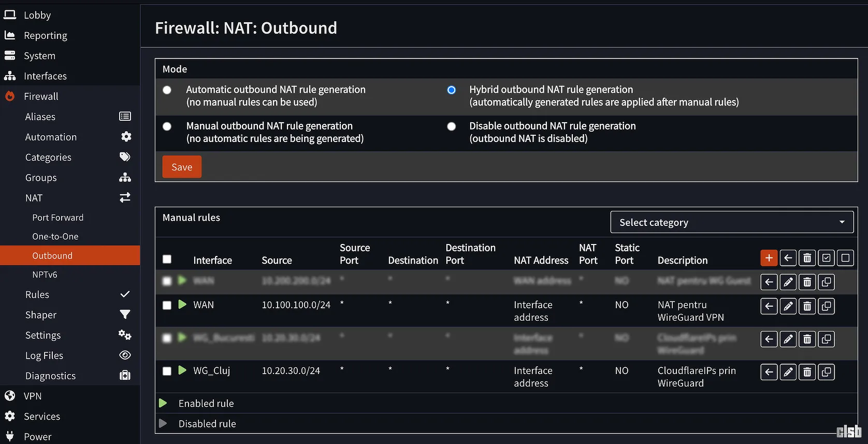
Task: Check the WAN 10.100.100.0/24 rule checkbox
Action: point(167,305)
